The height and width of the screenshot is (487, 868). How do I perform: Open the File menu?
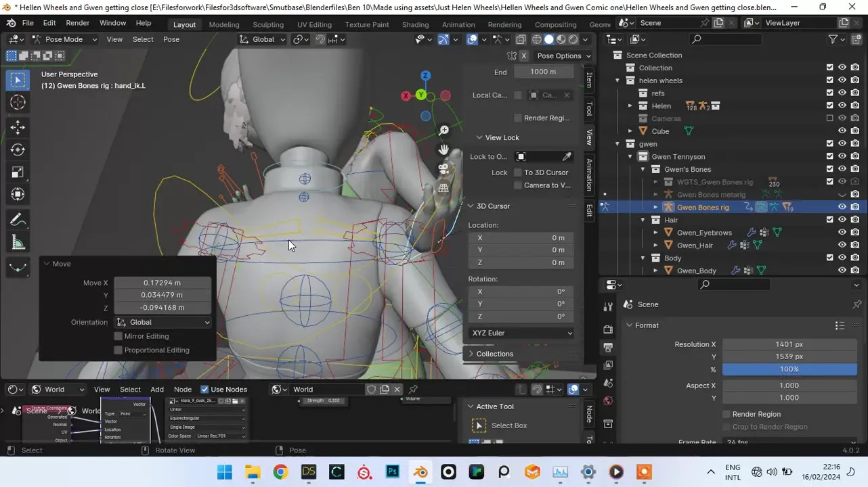coord(28,23)
